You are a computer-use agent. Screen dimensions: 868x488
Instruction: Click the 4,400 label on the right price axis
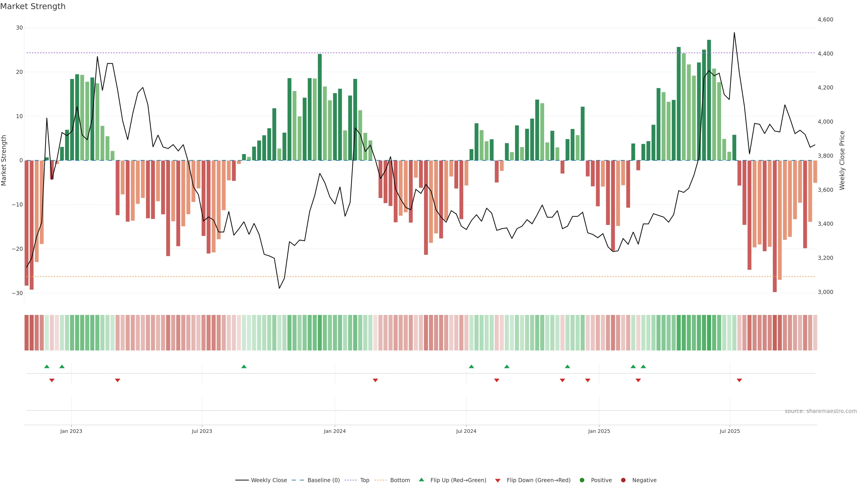(x=825, y=54)
